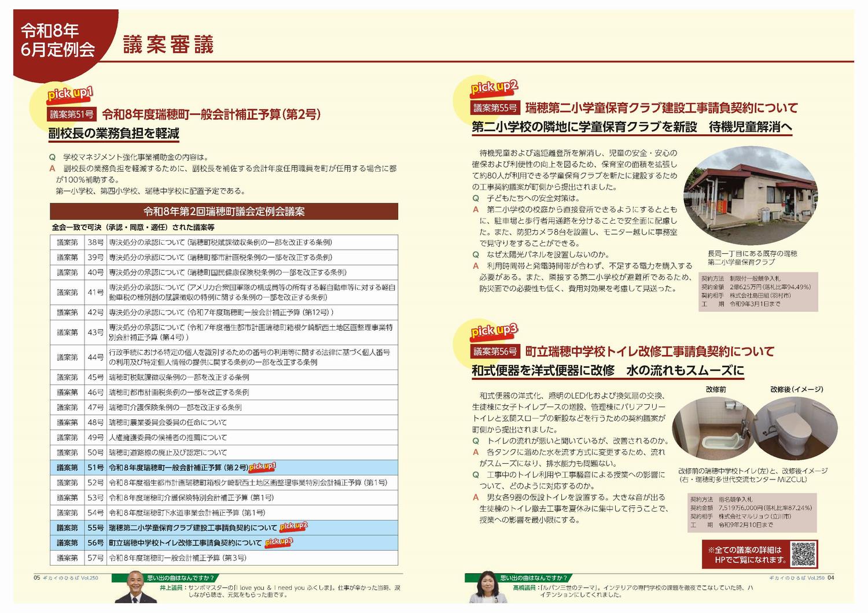Select highlighted row 55号 学童保育クラブ建設工事請負契約
The image size is (868, 613).
[224, 527]
